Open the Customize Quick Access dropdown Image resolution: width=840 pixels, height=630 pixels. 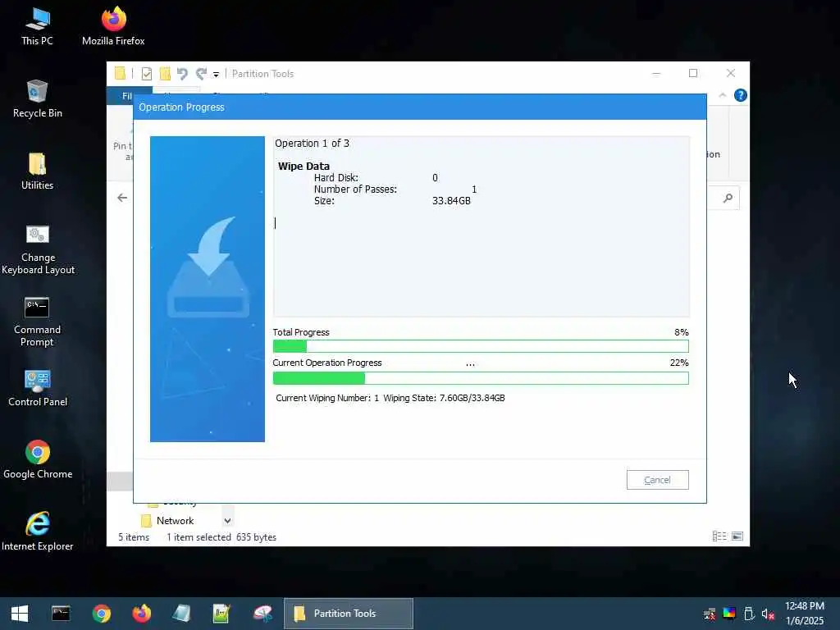pos(216,75)
